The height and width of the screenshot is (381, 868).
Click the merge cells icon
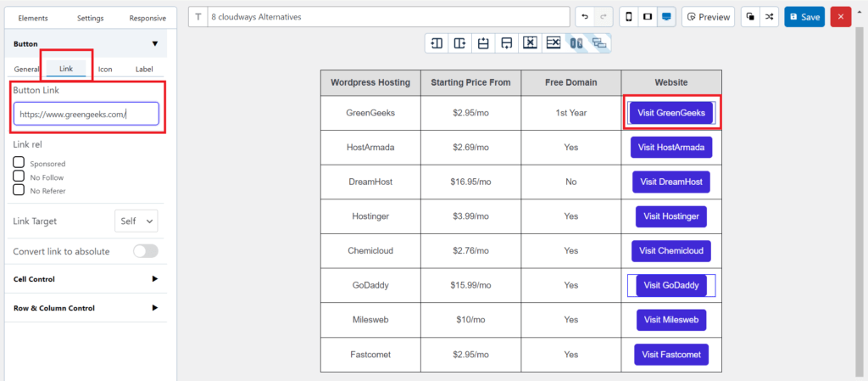576,42
